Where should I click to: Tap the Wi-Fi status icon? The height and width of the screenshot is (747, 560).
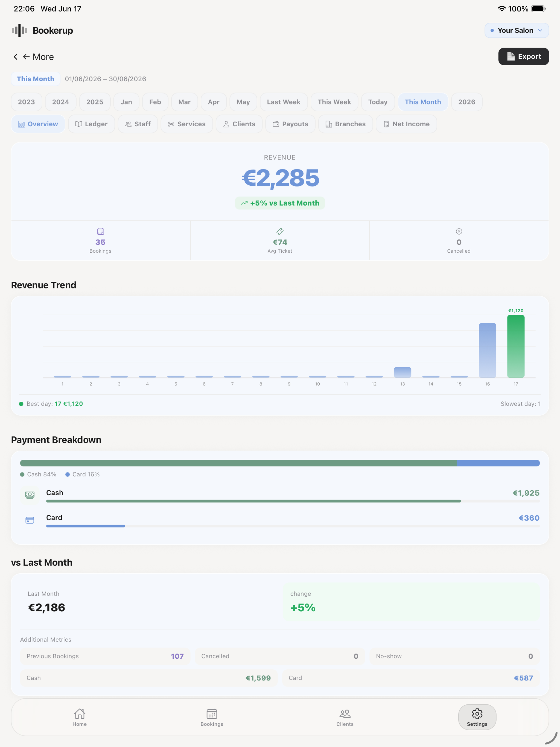(502, 9)
